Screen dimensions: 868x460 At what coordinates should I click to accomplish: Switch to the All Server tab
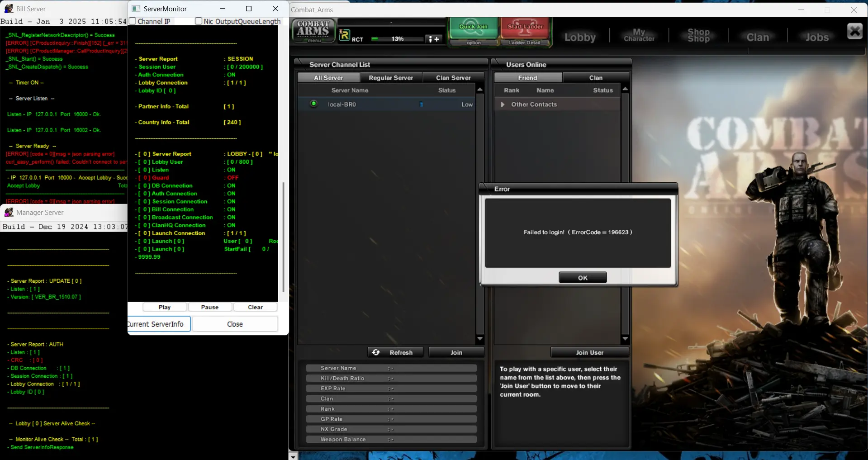(x=328, y=78)
